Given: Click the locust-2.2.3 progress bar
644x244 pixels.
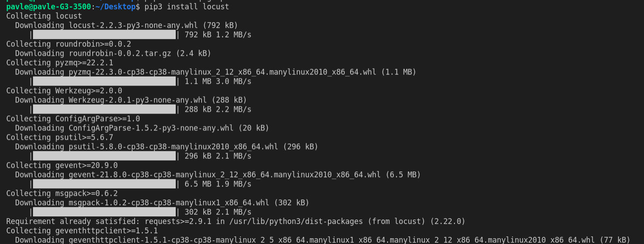Looking at the screenshot, I should (104, 35).
